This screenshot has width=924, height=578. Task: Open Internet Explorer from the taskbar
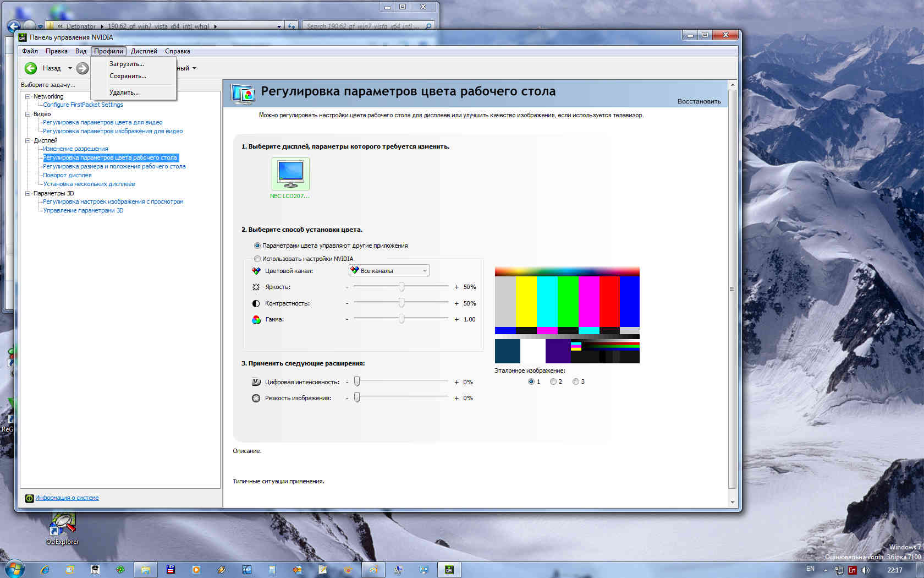pyautogui.click(x=45, y=570)
